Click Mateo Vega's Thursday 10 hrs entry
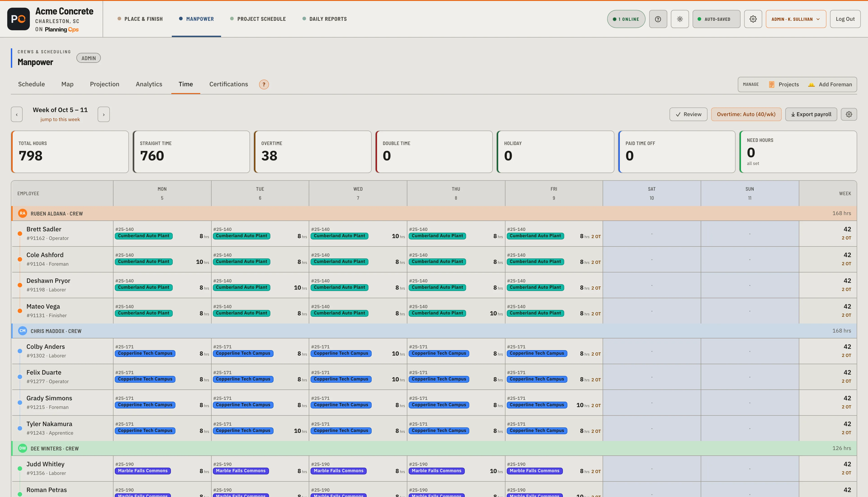This screenshot has height=497, width=868. [x=496, y=313]
